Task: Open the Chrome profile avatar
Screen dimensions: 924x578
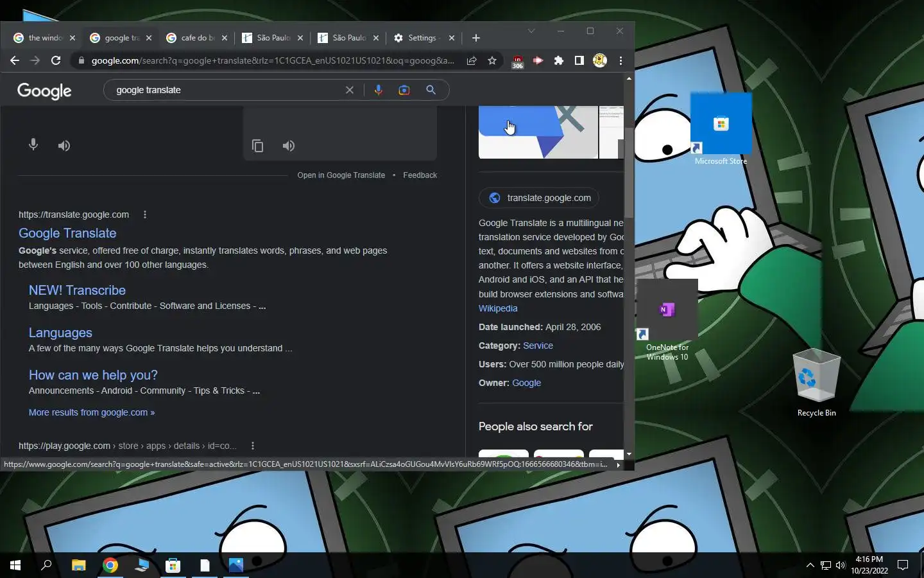Action: tap(600, 60)
